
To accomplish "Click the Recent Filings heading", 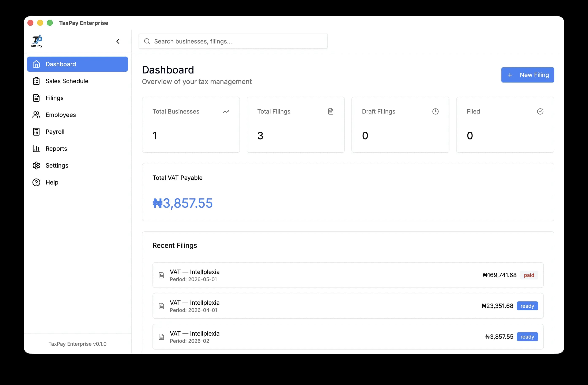I will pos(175,245).
